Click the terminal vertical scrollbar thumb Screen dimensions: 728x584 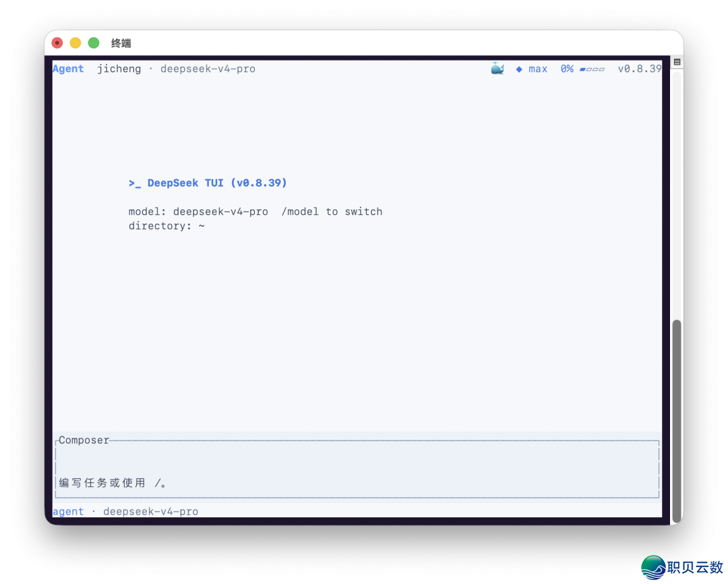point(677,421)
